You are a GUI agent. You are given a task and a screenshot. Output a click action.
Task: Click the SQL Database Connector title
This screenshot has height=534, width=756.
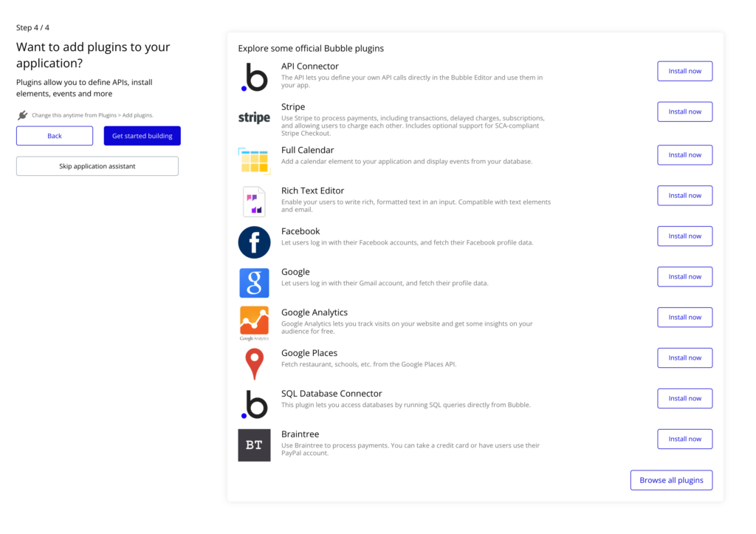[331, 393]
